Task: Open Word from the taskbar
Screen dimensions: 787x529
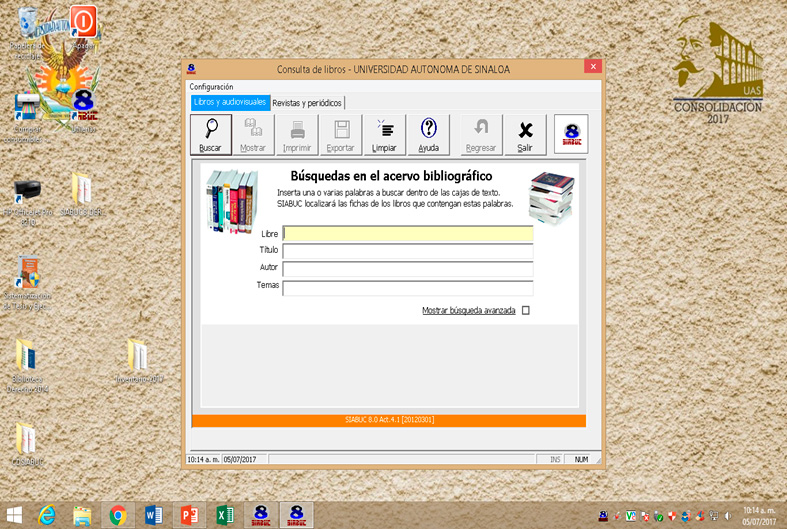Action: point(154,515)
